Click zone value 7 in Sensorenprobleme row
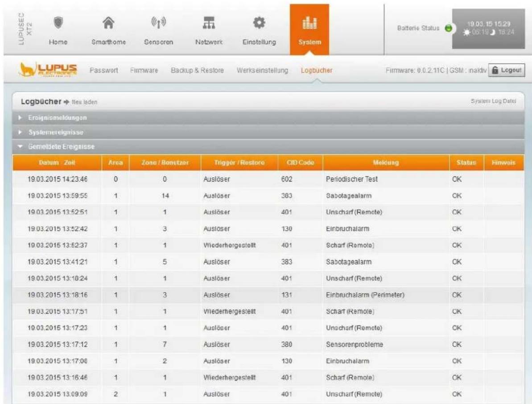 click(x=165, y=344)
